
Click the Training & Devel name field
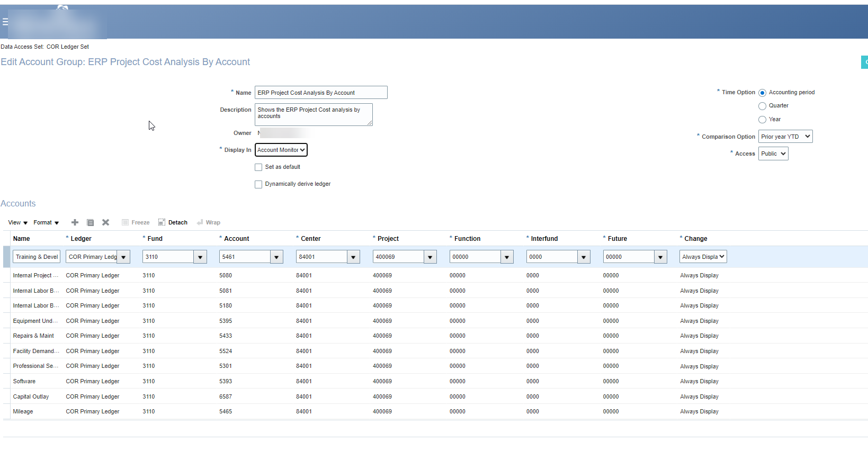(37, 257)
